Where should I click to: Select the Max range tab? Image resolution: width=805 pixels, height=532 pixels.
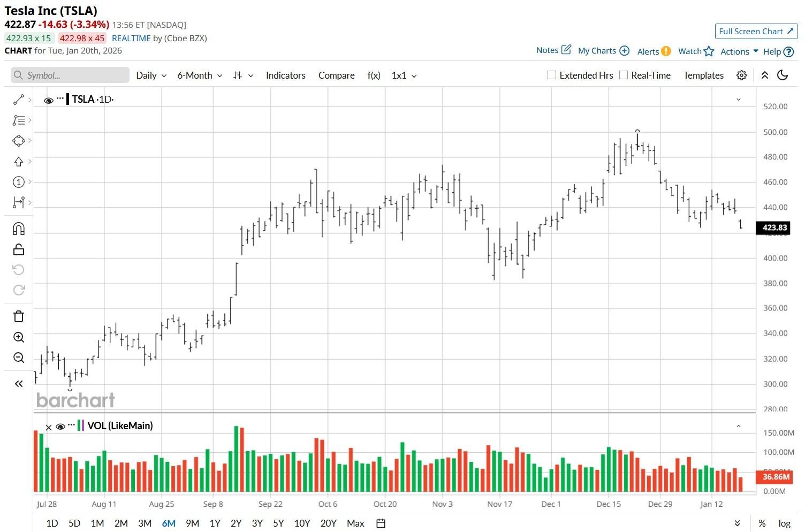pyautogui.click(x=355, y=523)
